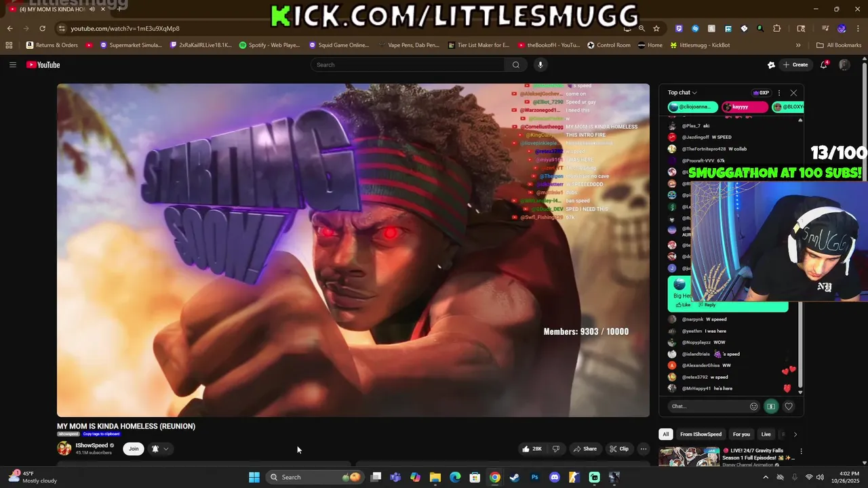Screen dimensions: 868x488
Task: Click the Clip button
Action: point(618,449)
